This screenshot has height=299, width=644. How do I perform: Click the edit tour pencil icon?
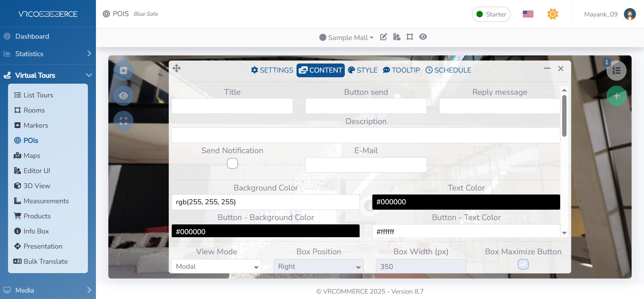383,37
